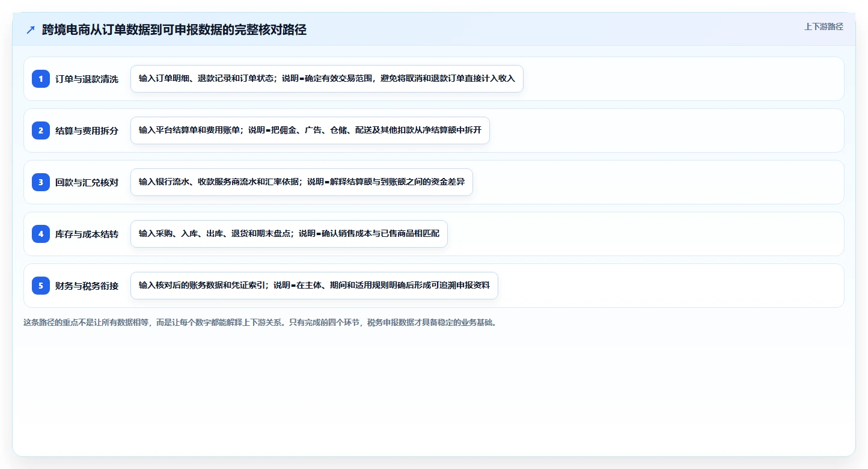Click the footer note starting 这条路径的重点
Image resolution: width=868 pixels, height=469 pixels.
pos(261,322)
